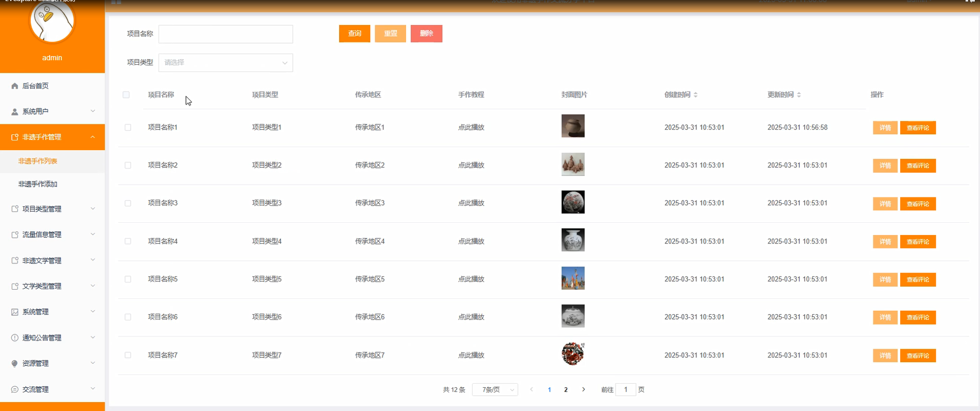Expand the 系统管理 chevron

(93, 311)
